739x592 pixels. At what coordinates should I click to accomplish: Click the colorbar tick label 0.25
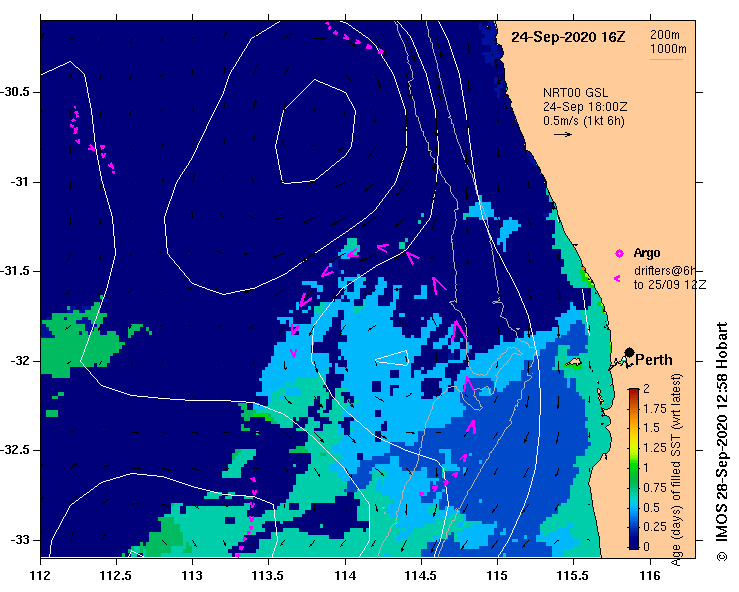(655, 527)
